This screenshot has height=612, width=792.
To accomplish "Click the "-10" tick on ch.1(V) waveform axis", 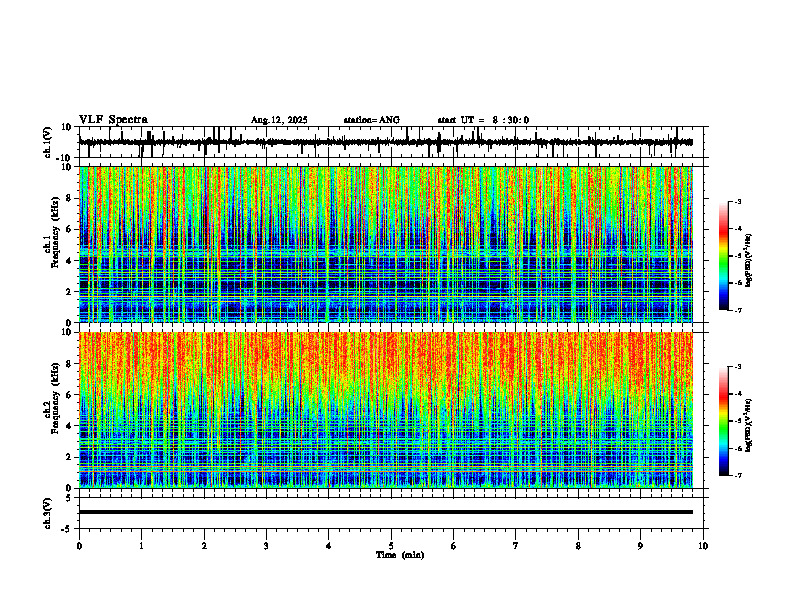I will coord(64,158).
